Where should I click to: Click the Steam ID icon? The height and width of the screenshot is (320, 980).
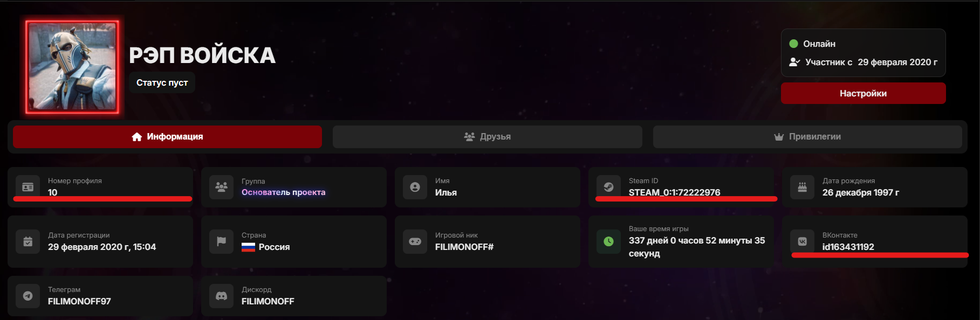point(608,187)
